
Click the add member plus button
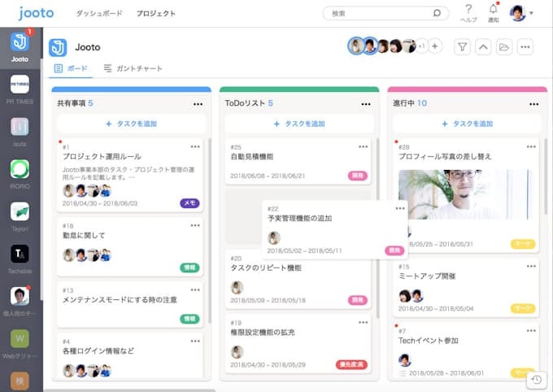435,46
